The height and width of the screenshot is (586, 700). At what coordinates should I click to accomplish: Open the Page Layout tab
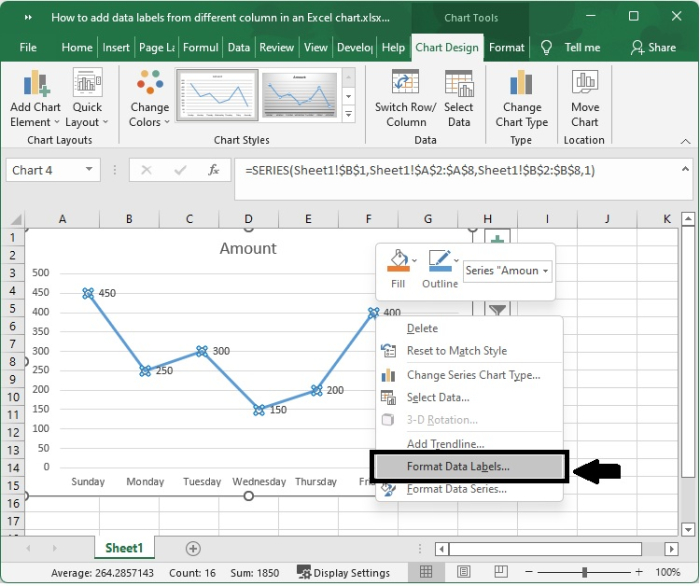[157, 47]
